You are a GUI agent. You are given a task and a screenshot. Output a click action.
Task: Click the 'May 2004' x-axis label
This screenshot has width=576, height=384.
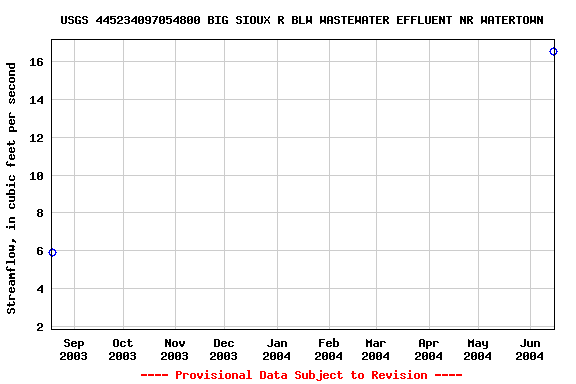[x=478, y=349]
